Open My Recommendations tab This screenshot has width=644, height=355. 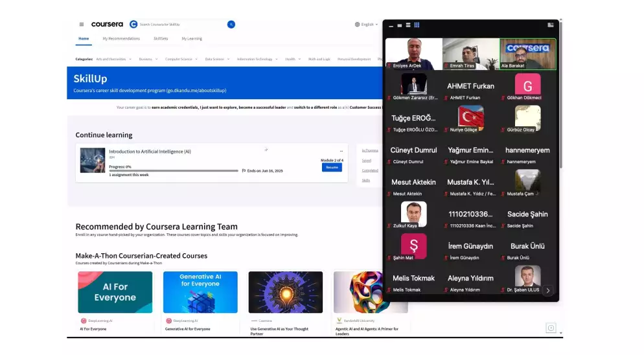point(121,39)
